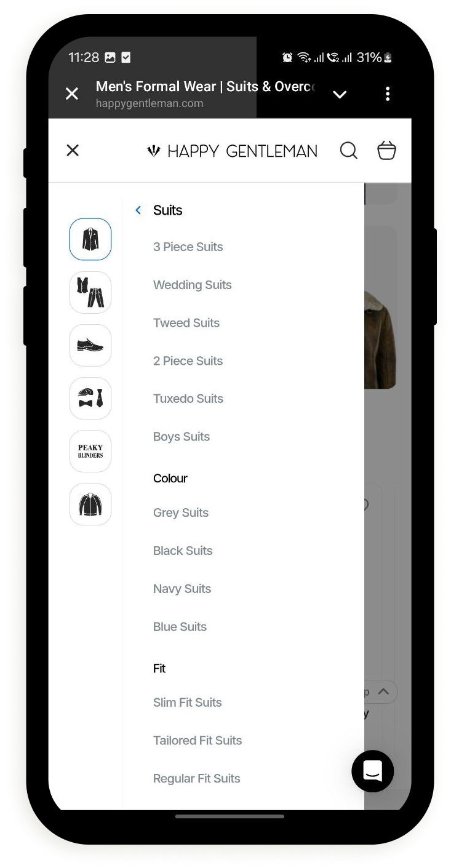
Task: Open 3 Piece Suits category
Action: [188, 247]
